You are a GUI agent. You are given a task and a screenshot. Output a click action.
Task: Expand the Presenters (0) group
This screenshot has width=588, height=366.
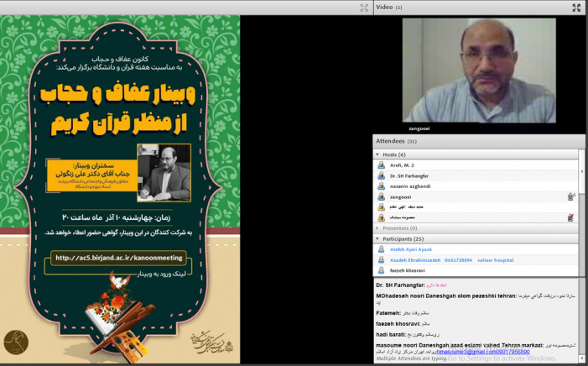(377, 227)
